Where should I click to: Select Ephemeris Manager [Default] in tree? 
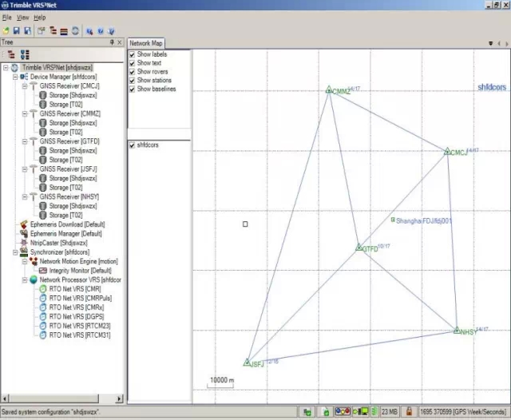[65, 234]
